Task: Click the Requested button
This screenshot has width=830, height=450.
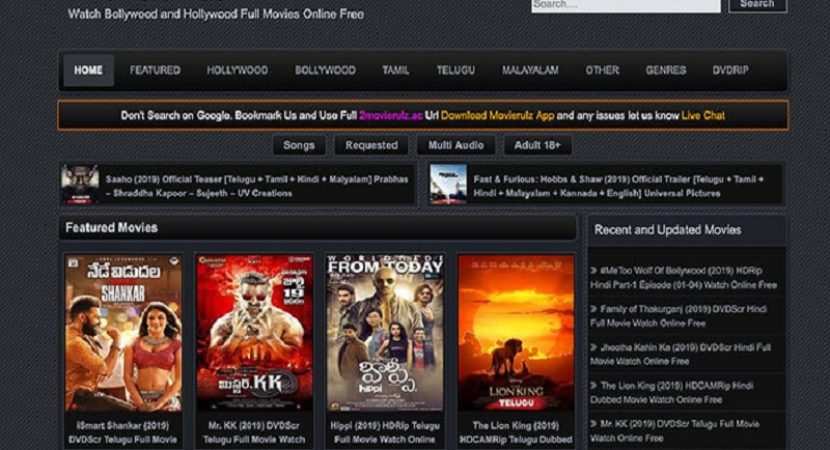Action: click(x=372, y=145)
